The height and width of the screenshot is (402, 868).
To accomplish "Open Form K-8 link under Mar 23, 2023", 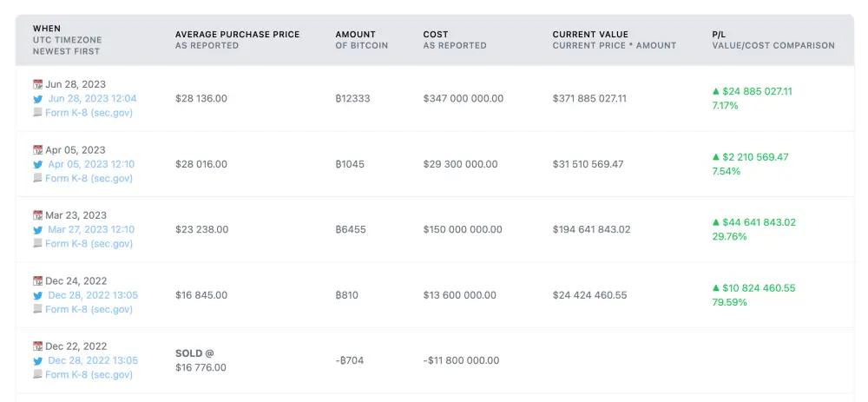I will [x=89, y=244].
